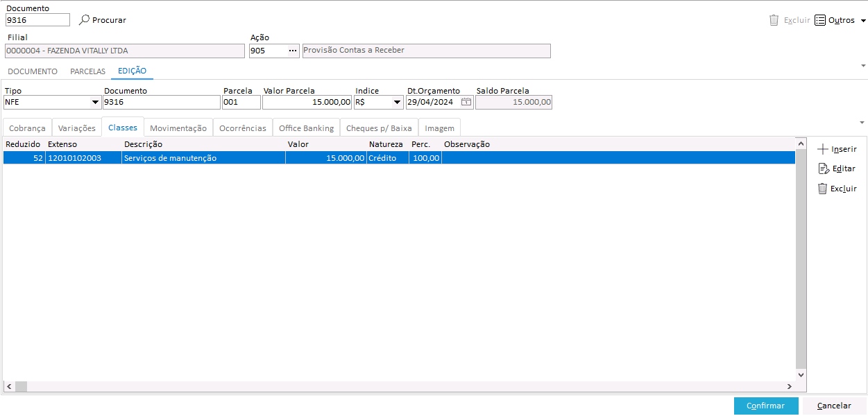This screenshot has width=868, height=416.
Task: Click the Excluir label in classes panel
Action: click(844, 189)
